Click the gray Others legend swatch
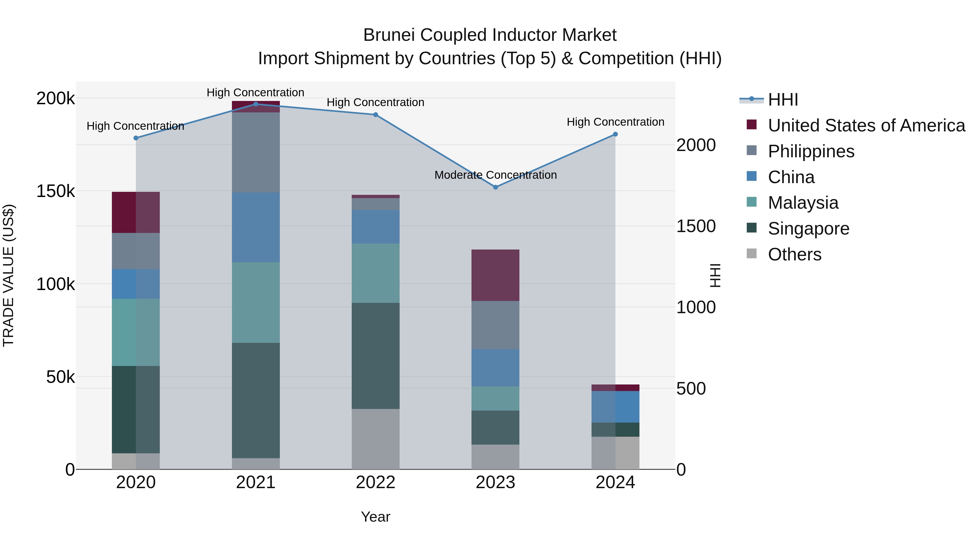The width and height of the screenshot is (980, 551). coord(752,253)
